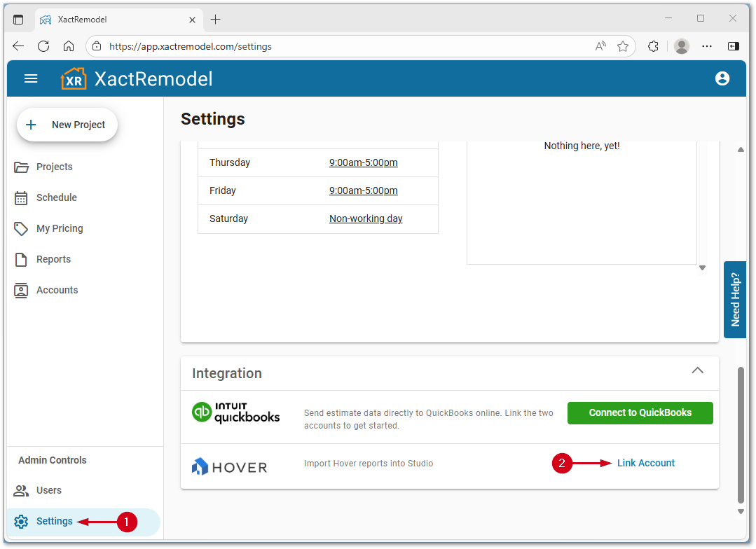Click the QuickBooks integration logo
Screen dimensions: 756x549
tap(235, 413)
